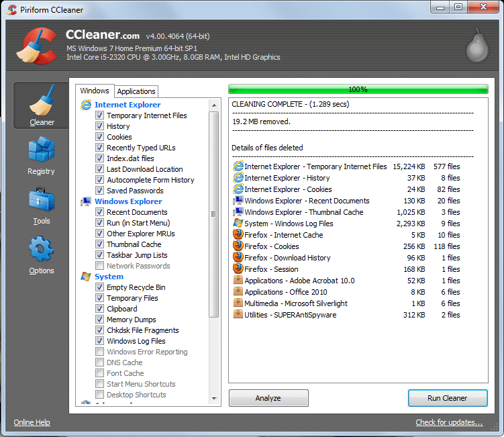Switch to the Applications tab
Image resolution: width=504 pixels, height=437 pixels.
(136, 91)
